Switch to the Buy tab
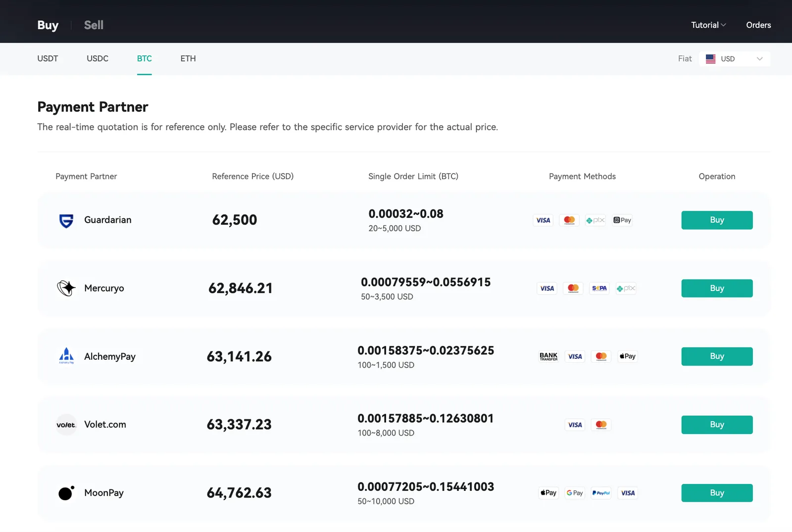The height and width of the screenshot is (532, 792). 48,25
